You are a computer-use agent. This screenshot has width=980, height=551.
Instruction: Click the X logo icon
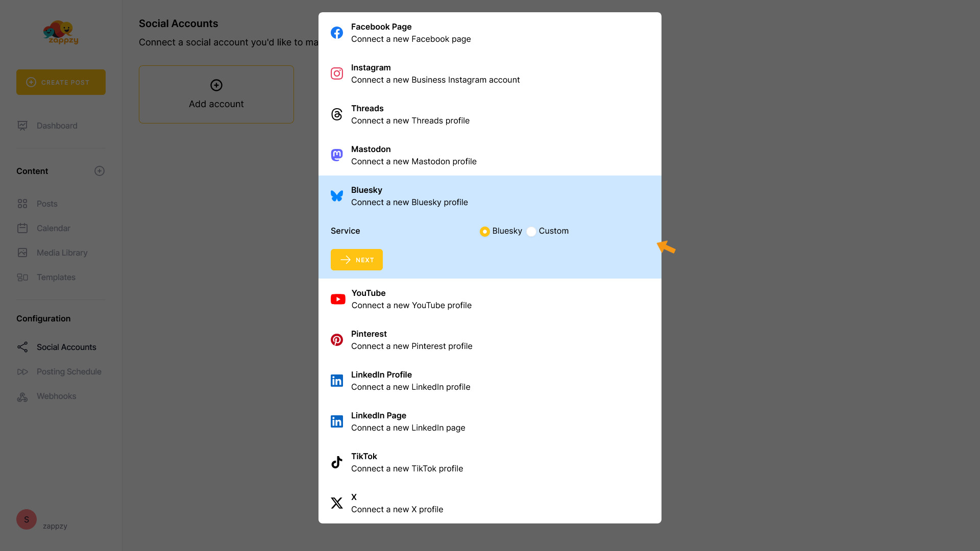click(x=337, y=503)
